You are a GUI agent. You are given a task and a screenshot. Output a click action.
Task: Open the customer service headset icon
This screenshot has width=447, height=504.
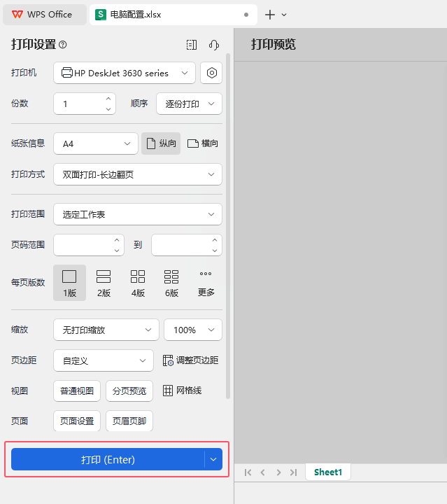pyautogui.click(x=213, y=45)
